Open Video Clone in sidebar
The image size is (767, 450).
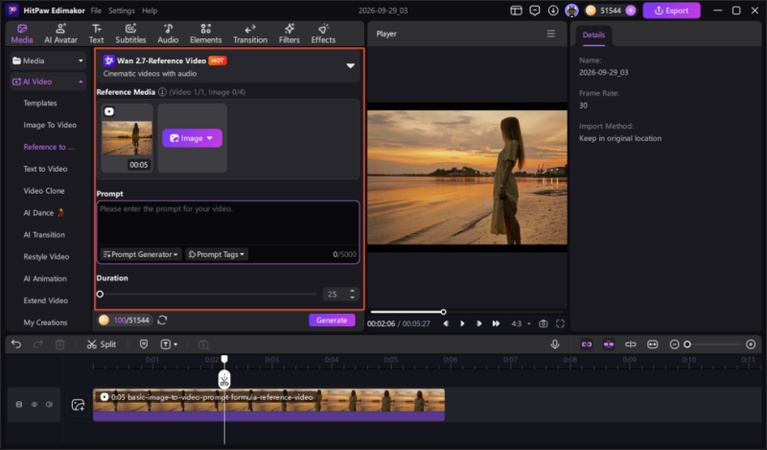point(44,191)
